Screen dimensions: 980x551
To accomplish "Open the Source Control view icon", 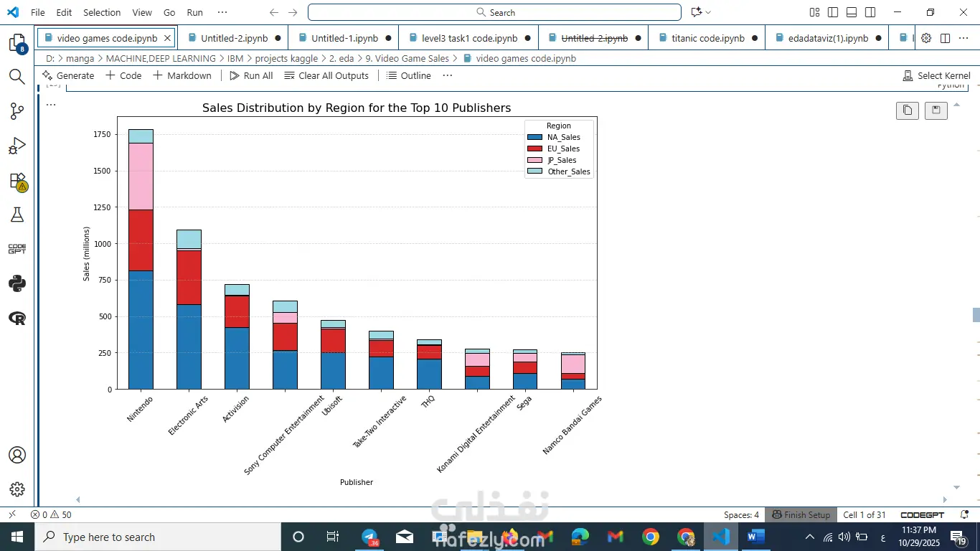I will (17, 111).
